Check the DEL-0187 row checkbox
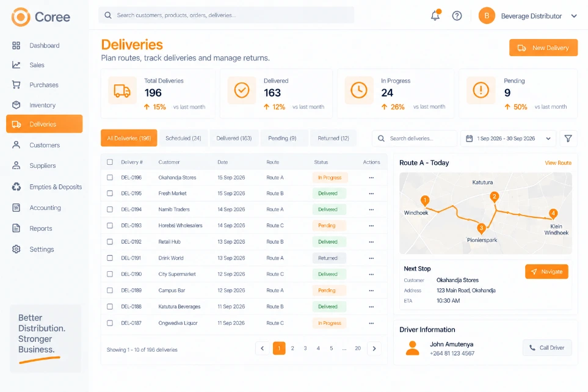 click(x=110, y=323)
